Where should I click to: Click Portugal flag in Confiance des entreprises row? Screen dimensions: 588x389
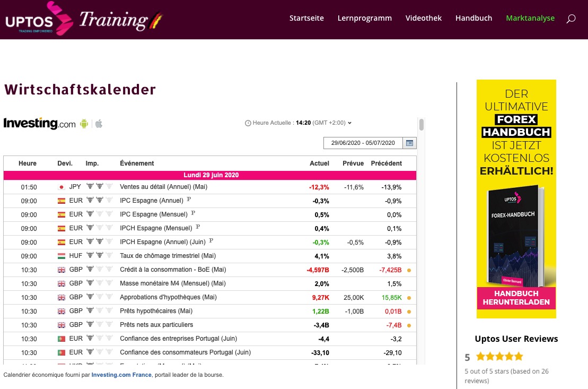[62, 339]
